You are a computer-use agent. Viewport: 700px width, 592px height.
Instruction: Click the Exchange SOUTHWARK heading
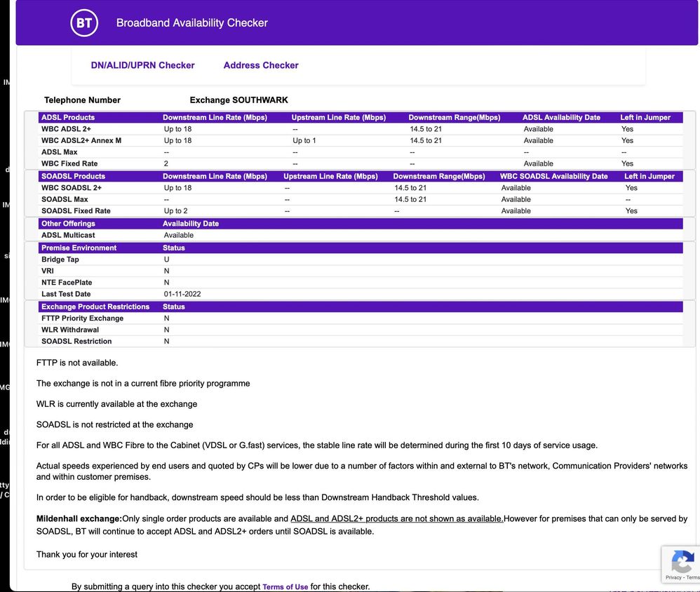[238, 100]
